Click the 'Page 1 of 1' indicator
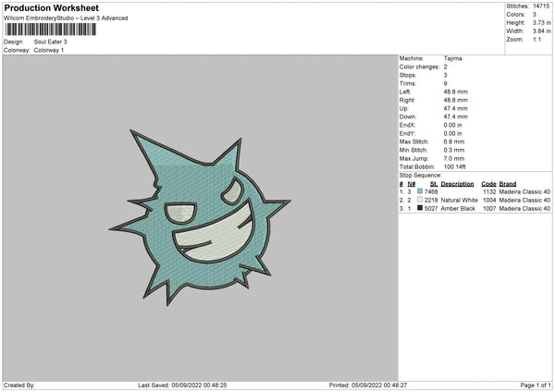555x392 pixels. click(536, 386)
